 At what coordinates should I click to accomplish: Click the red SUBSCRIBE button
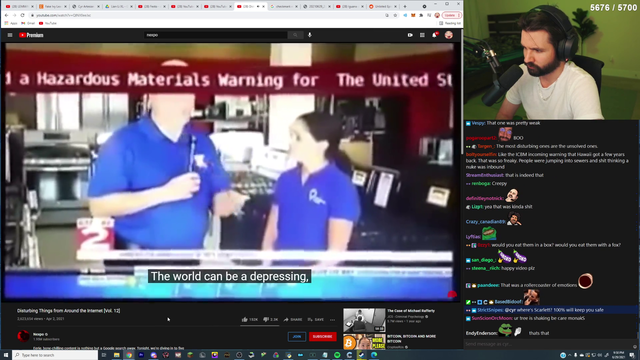[322, 336]
